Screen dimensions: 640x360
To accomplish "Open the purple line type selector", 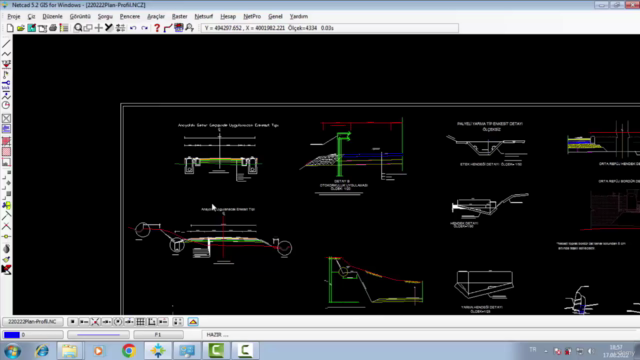I will click(x=98, y=335).
